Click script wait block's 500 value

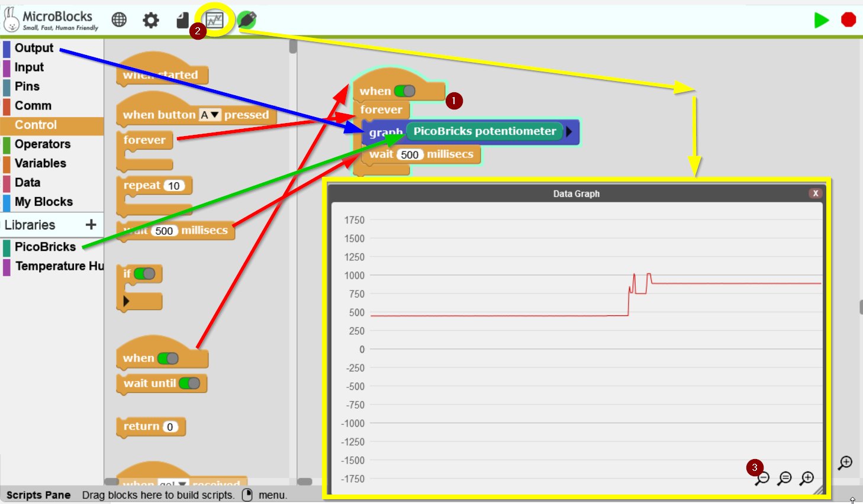410,155
